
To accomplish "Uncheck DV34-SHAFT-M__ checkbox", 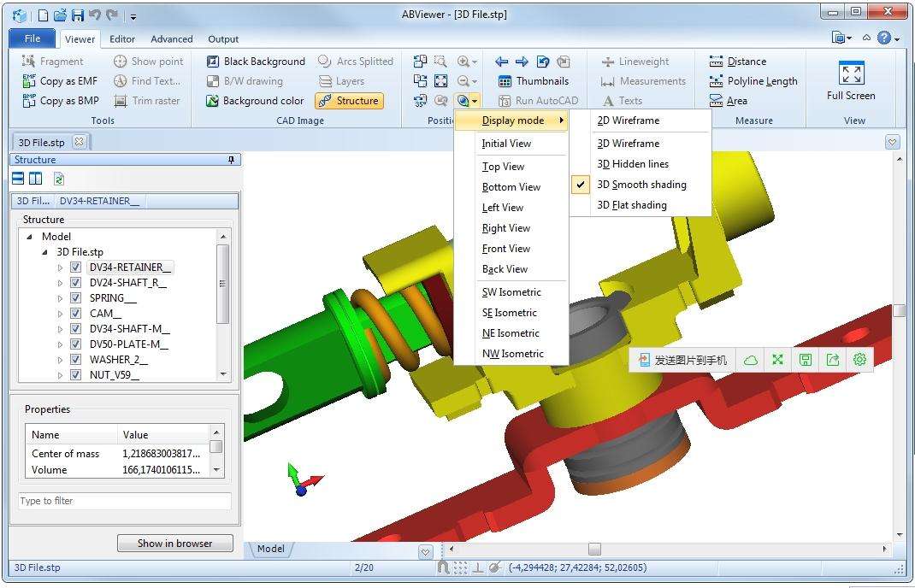I will click(x=75, y=328).
